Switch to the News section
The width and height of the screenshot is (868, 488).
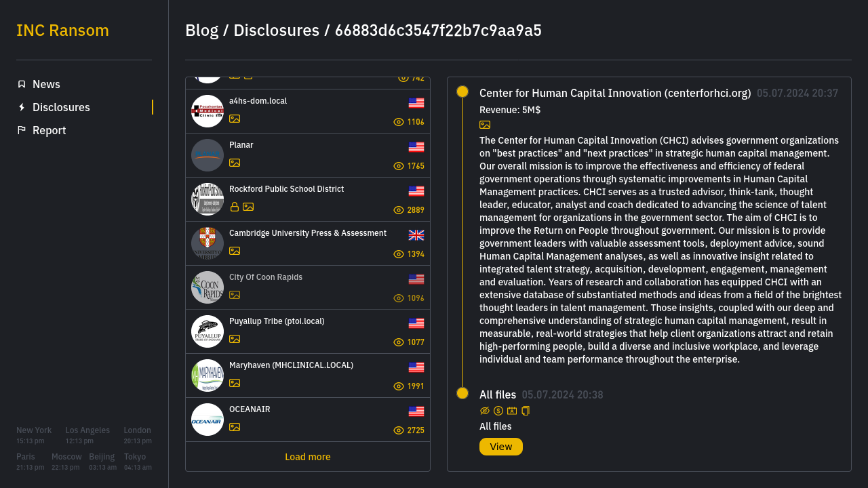click(x=46, y=84)
